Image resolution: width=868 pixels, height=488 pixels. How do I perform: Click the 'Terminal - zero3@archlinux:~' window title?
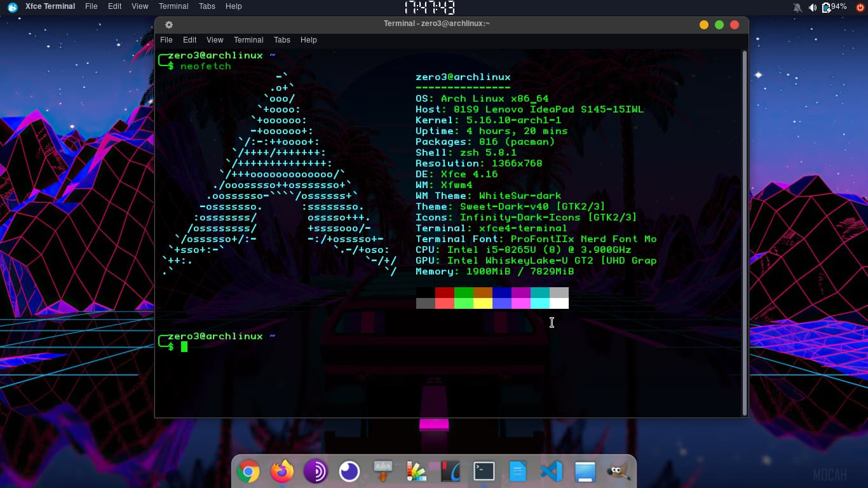coord(437,24)
